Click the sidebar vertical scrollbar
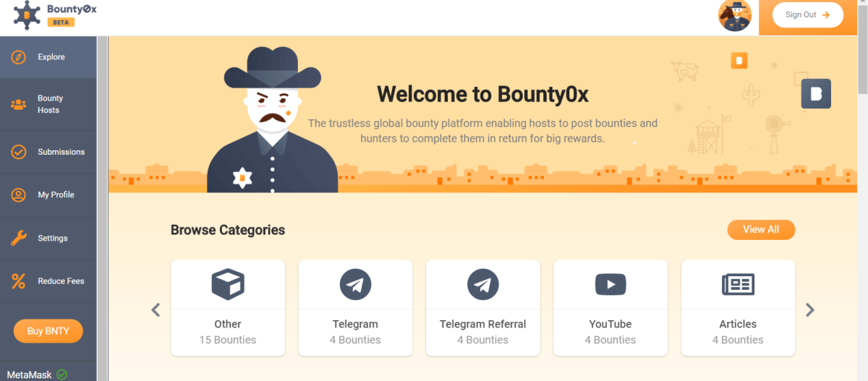This screenshot has height=381, width=868. [x=102, y=208]
